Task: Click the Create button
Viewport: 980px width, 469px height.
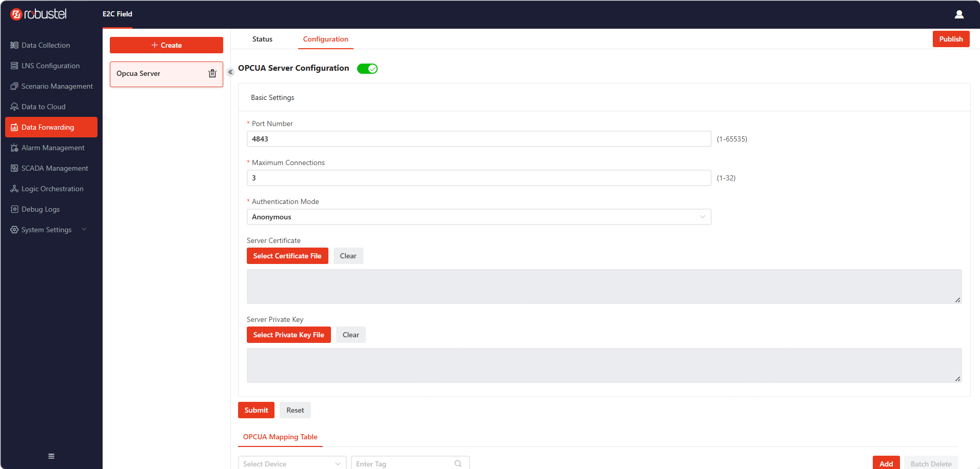Action: point(166,45)
